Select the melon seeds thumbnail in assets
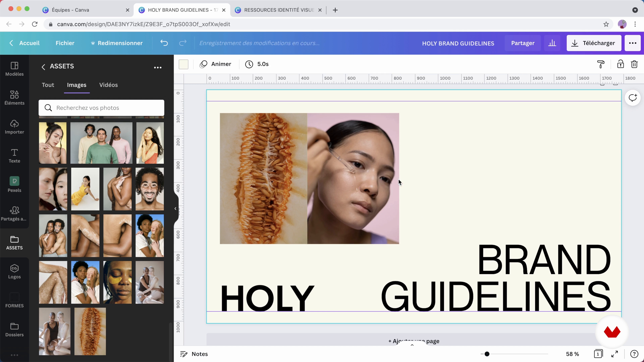Image resolution: width=644 pixels, height=362 pixels. click(90, 331)
